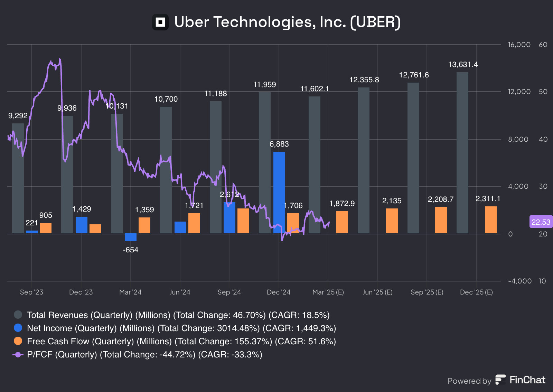Click the Mar '25 (E) x-axis label
Screen dimensions: 553x392
328,292
